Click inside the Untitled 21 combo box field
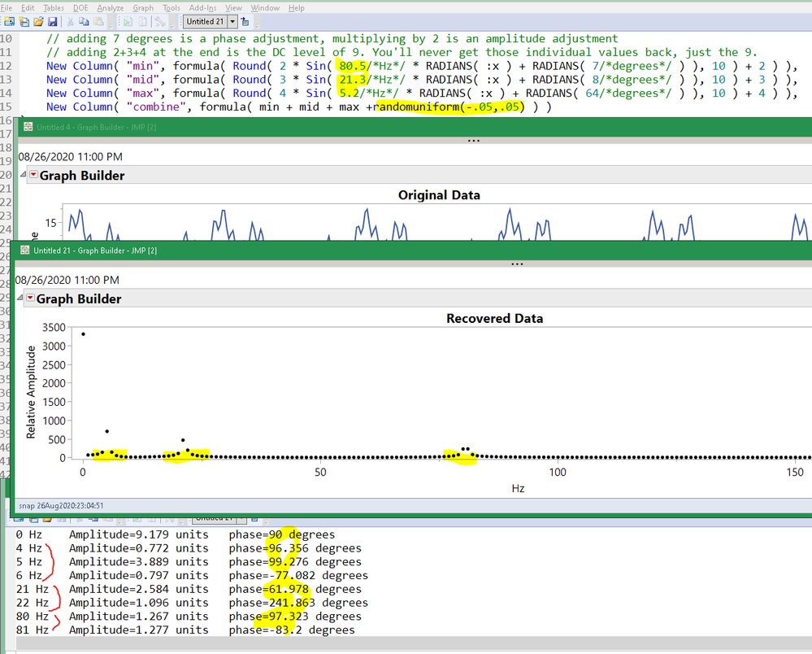 pyautogui.click(x=207, y=21)
